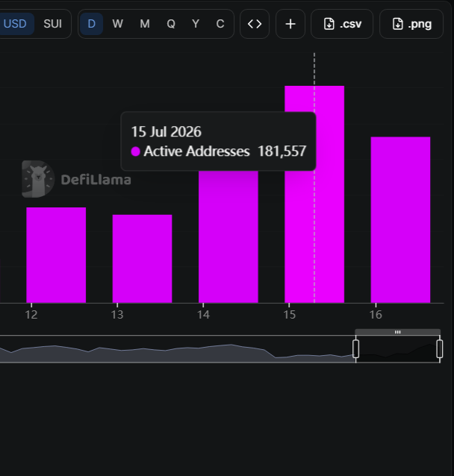
Task: Select the daily D interval
Action: click(x=91, y=24)
